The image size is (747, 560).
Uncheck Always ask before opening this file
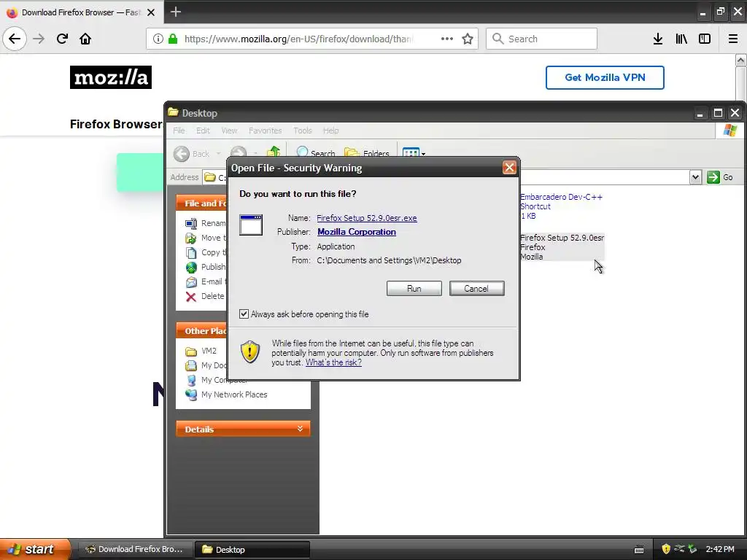(244, 314)
